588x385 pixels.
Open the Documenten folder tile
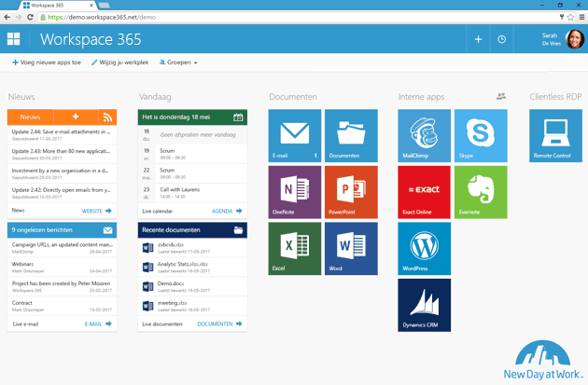click(x=351, y=135)
